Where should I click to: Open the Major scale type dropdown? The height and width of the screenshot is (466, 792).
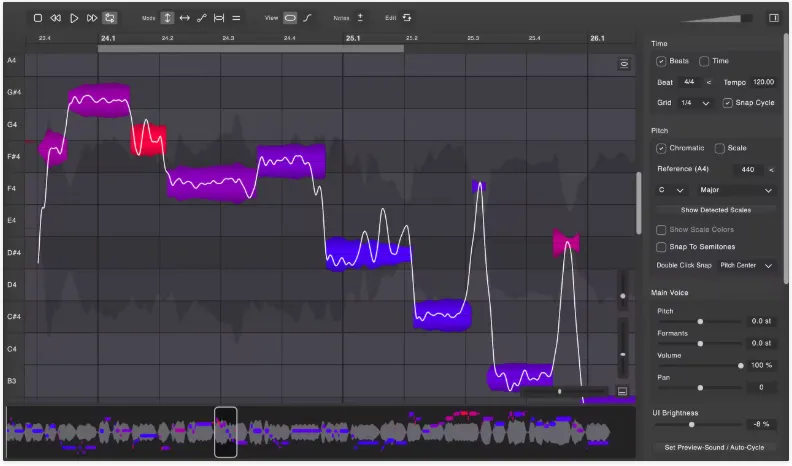[735, 190]
